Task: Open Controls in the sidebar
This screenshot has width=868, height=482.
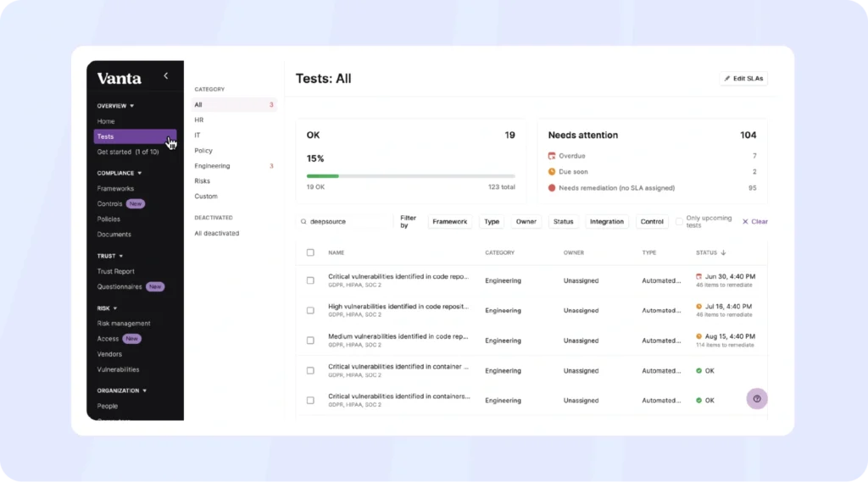Action: click(x=109, y=203)
